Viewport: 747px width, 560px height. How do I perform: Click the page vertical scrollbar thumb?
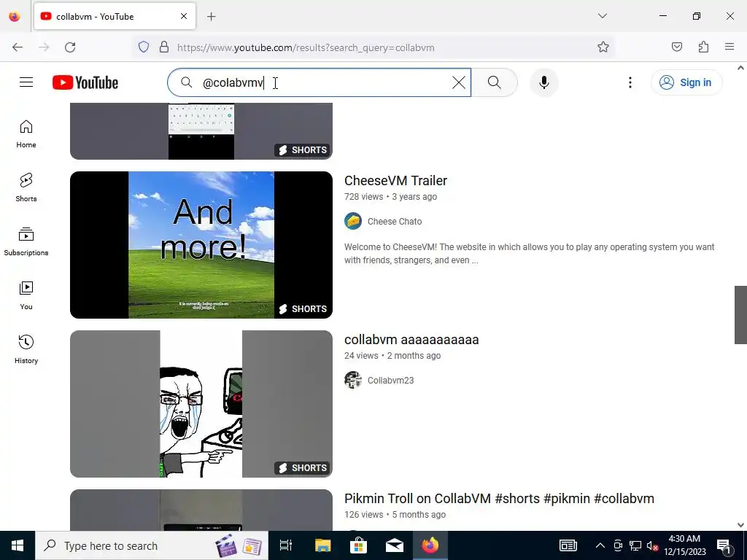740,315
